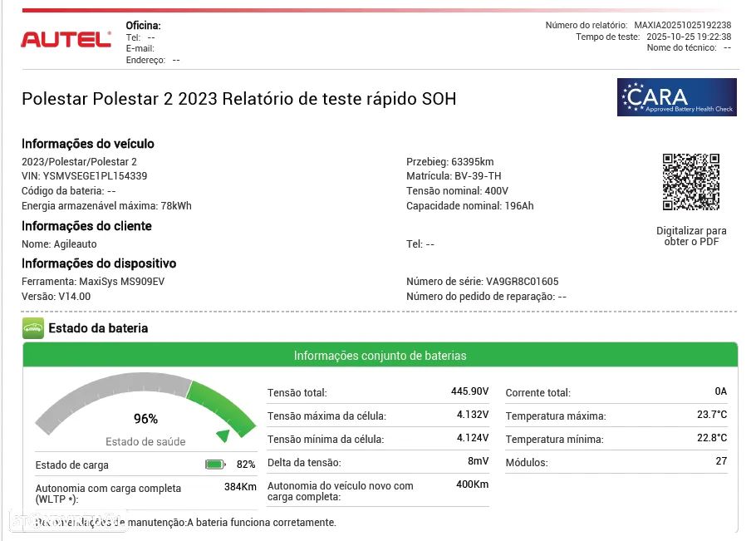
Task: Click the mileage value 63395km
Action: [472, 161]
